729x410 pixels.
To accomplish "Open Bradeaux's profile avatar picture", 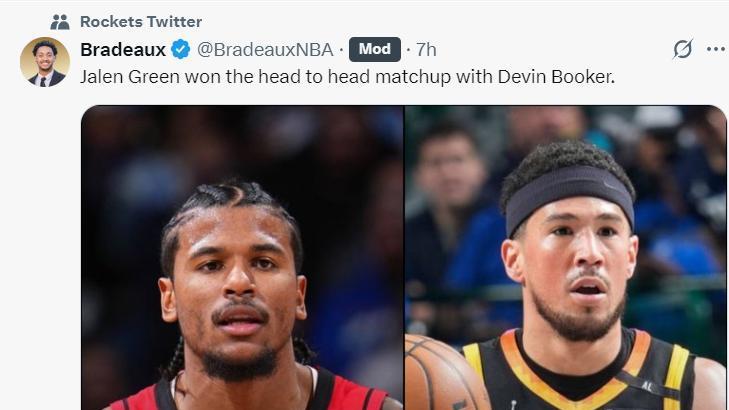I will [45, 62].
